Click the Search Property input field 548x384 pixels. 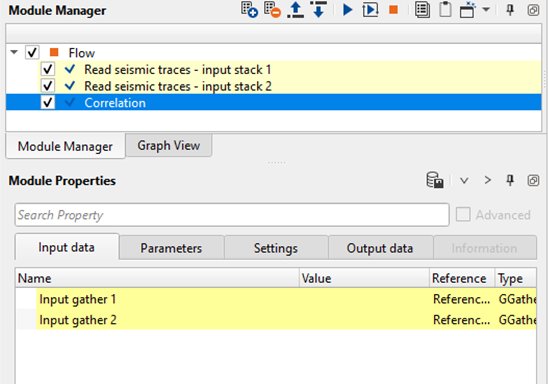(232, 215)
